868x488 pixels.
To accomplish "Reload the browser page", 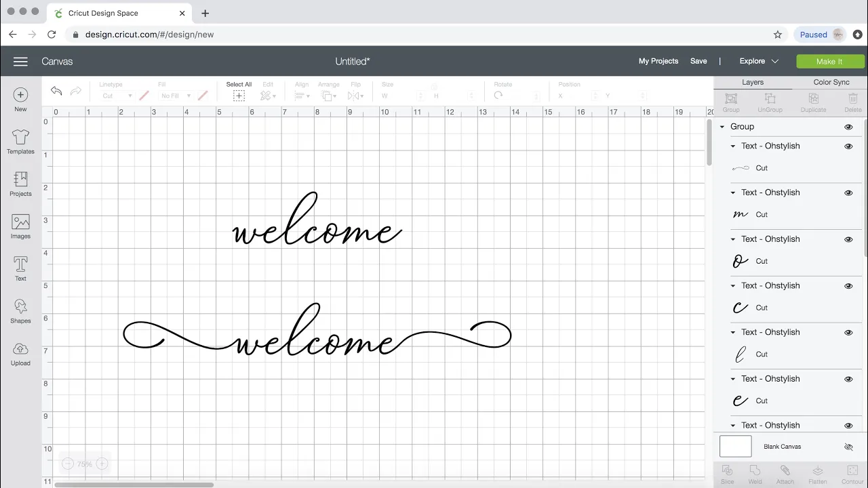I will [x=52, y=35].
